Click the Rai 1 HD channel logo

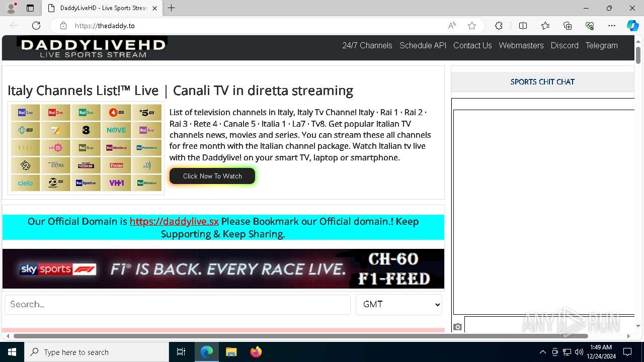click(25, 113)
